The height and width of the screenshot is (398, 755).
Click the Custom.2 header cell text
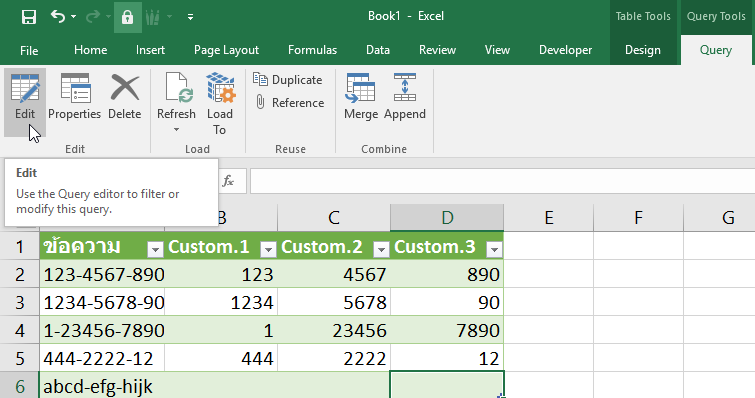[x=322, y=247]
